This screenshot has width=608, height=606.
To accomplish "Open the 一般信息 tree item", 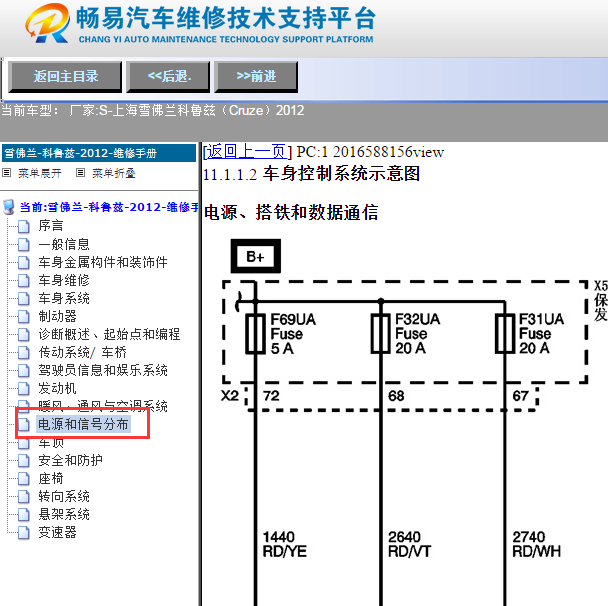I will point(64,244).
